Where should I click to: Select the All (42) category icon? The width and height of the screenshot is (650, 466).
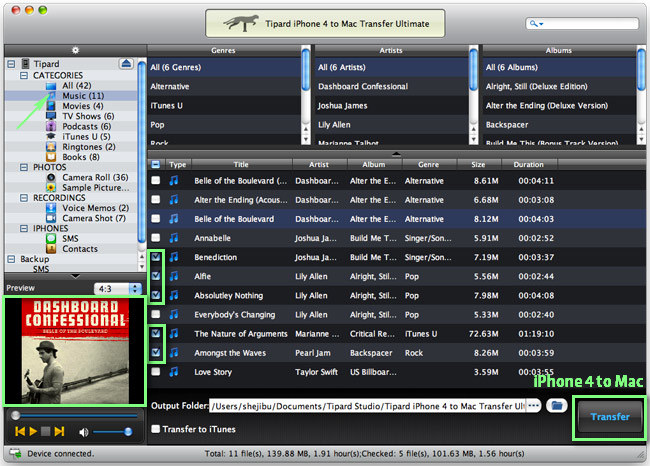[x=51, y=86]
